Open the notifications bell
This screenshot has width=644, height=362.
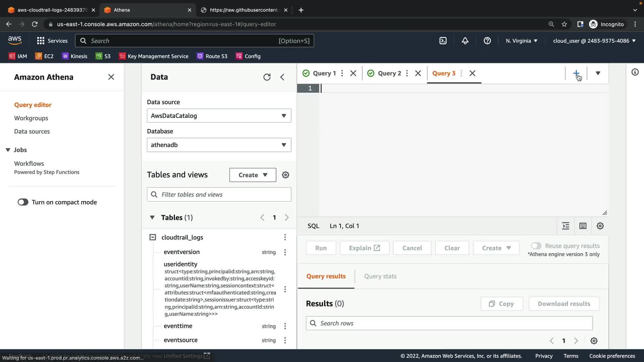coord(465,41)
